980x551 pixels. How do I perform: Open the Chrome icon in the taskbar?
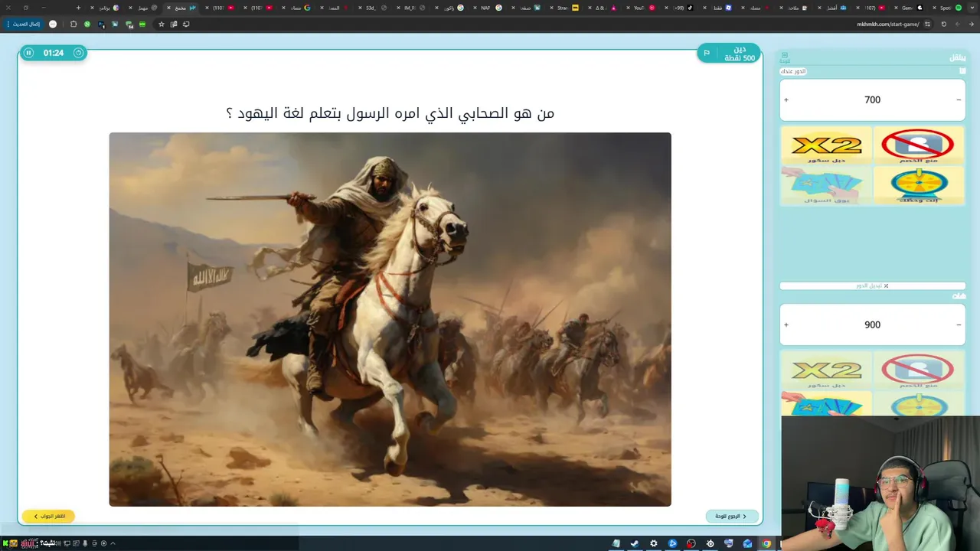766,543
